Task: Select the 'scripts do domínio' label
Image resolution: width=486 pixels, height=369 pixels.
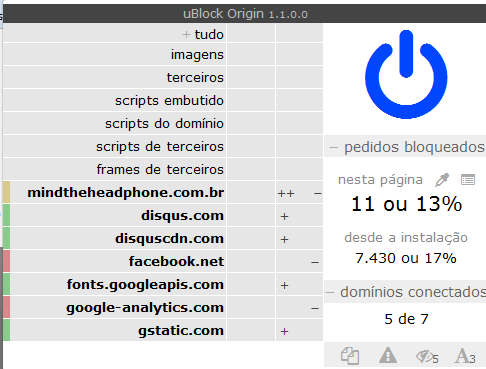Action: (164, 123)
